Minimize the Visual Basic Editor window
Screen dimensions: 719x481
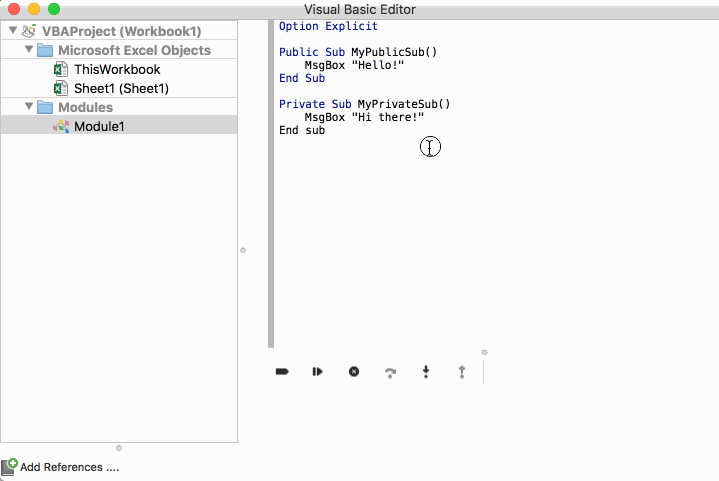point(34,9)
